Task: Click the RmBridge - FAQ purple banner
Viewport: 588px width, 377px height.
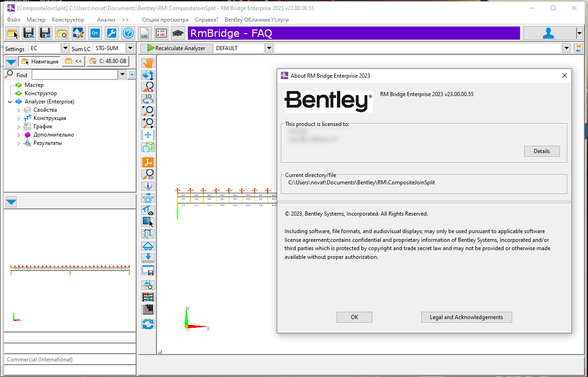Action: click(x=354, y=33)
